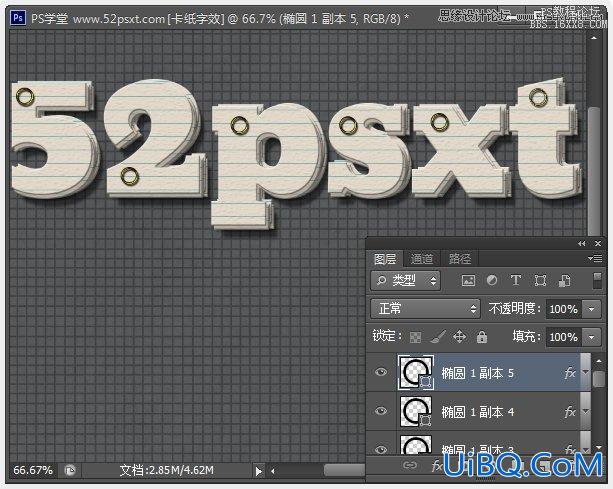613x489 pixels.
Task: Click the 填充 fill label
Action: click(526, 336)
